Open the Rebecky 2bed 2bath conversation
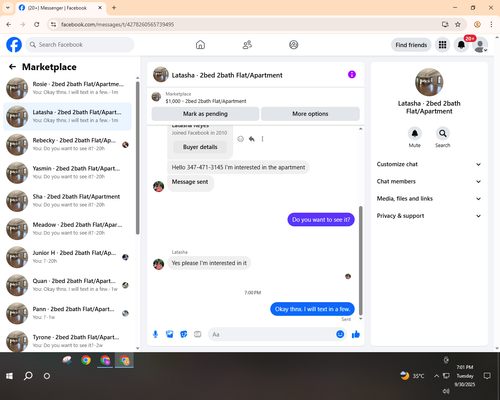This screenshot has height=400, width=500. [x=67, y=144]
